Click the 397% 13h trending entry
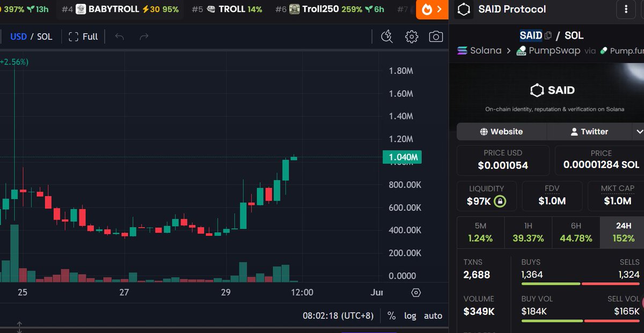The image size is (644, 333). (x=25, y=9)
